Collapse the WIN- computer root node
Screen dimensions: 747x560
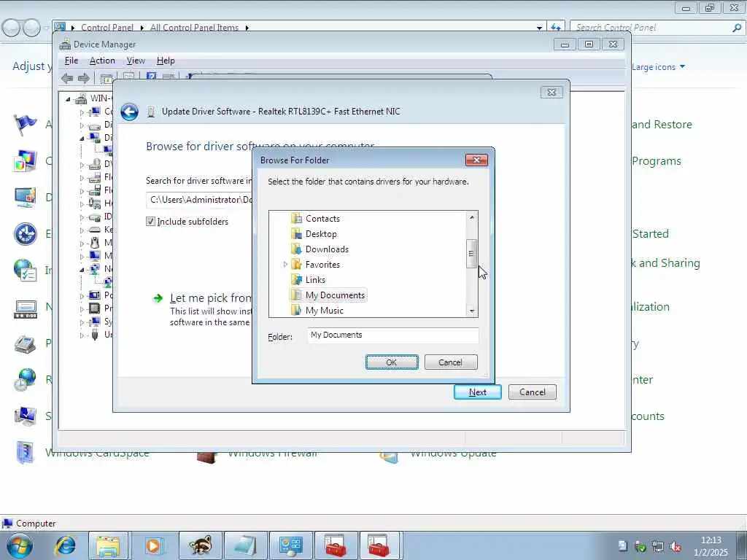pos(68,99)
